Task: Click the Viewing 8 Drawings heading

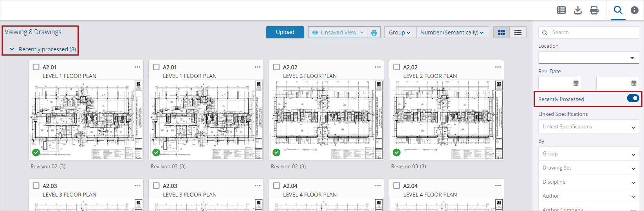Action: [33, 32]
